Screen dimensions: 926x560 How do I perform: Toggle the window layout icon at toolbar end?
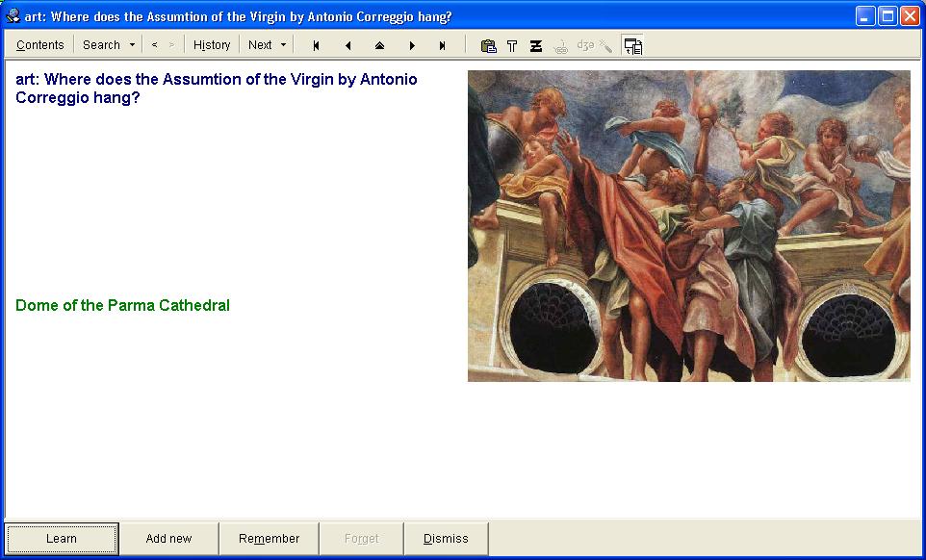coord(632,45)
